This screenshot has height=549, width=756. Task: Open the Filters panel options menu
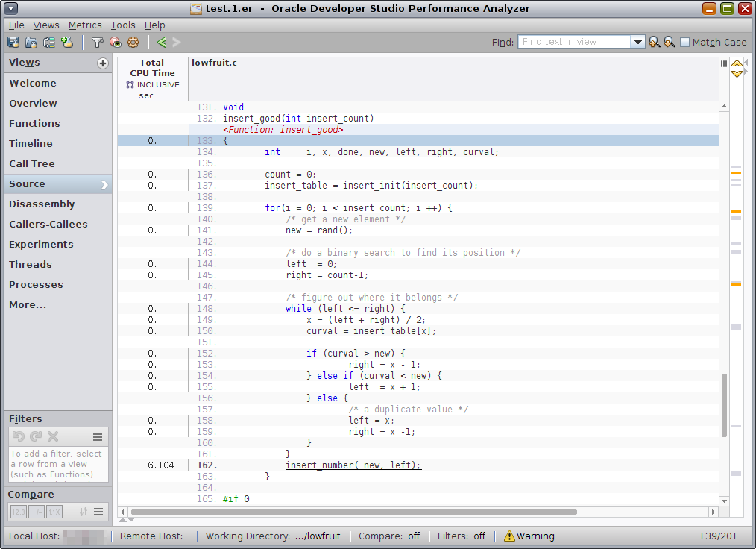[98, 437]
